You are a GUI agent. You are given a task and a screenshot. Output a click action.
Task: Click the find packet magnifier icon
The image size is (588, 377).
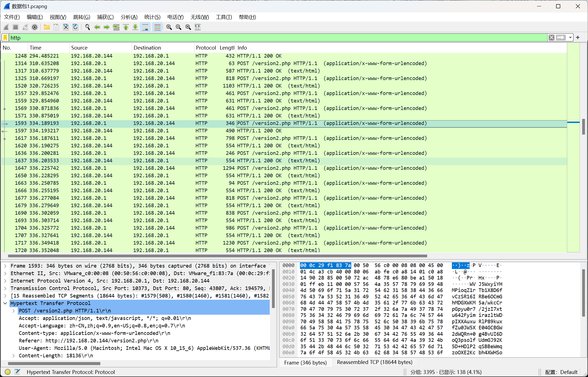point(88,27)
